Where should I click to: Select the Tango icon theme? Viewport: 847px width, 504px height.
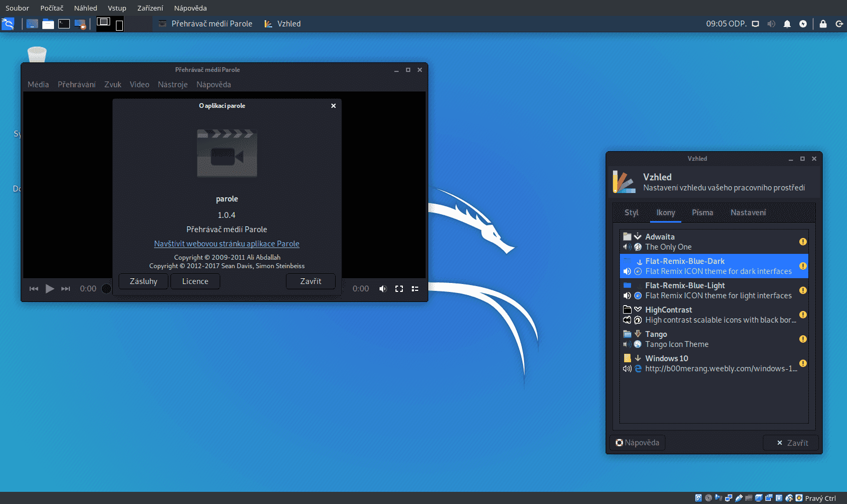688,338
